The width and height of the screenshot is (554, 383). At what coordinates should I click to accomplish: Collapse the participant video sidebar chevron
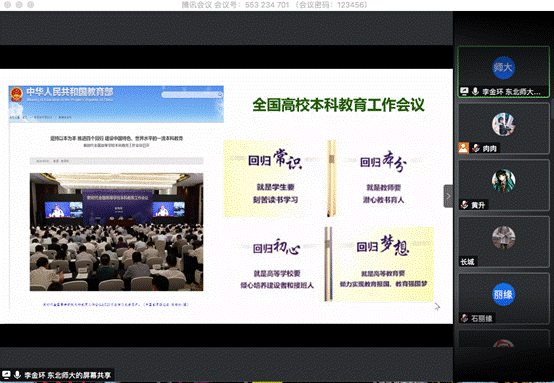pos(448,196)
